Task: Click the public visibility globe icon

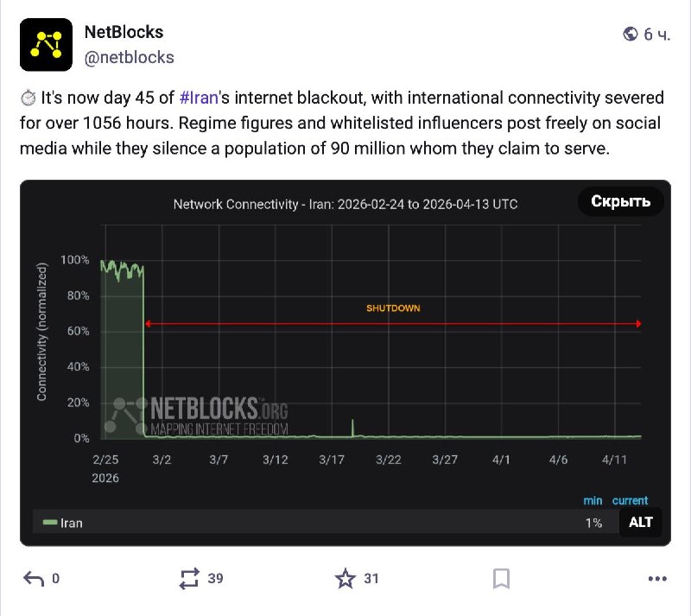Action: click(631, 34)
